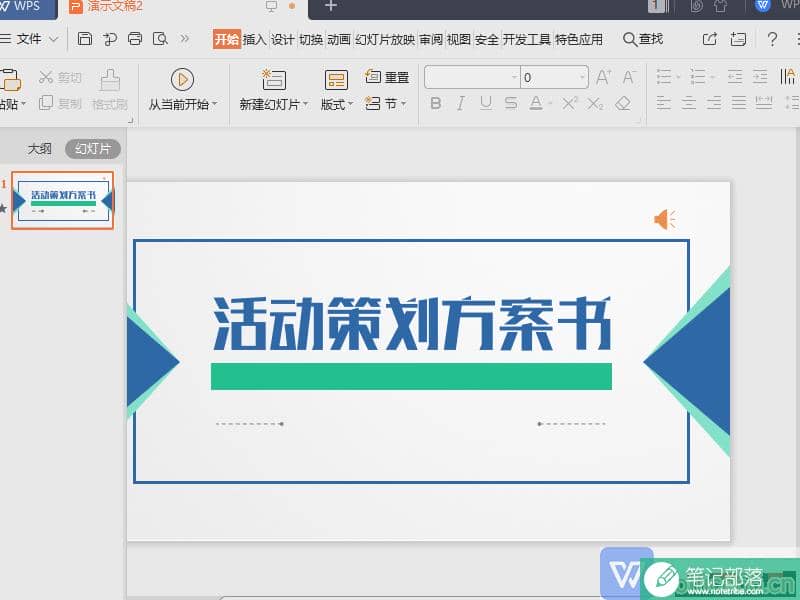Click the 复制 copy button

[x=60, y=104]
